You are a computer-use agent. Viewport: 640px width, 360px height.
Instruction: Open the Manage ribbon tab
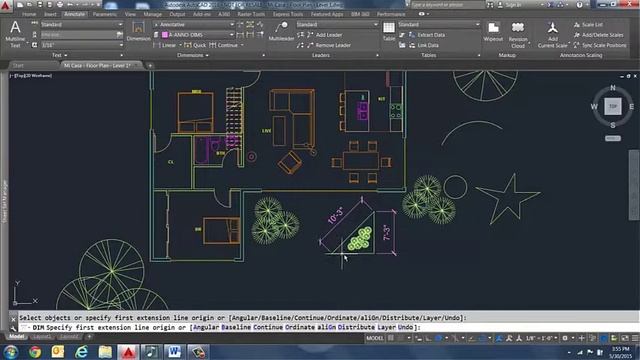tap(153, 14)
